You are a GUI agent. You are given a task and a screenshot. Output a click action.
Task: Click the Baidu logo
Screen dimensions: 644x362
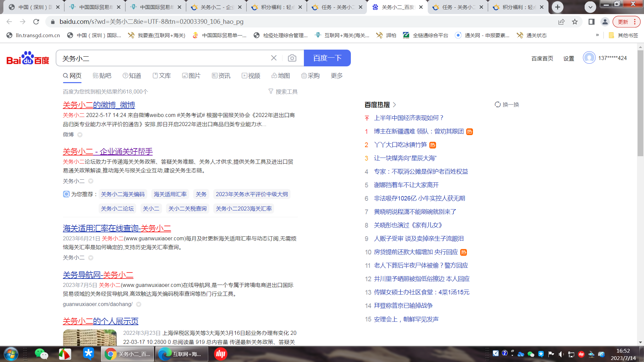(28, 58)
